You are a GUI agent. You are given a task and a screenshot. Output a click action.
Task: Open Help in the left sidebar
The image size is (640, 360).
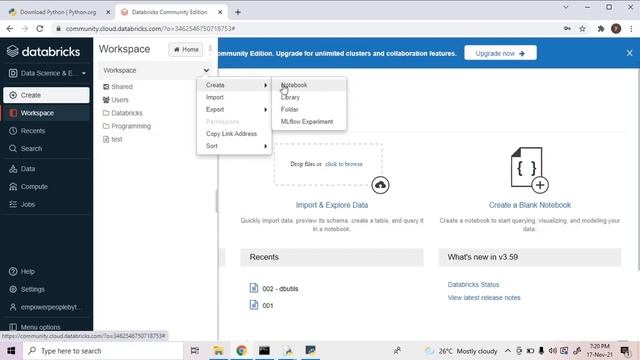coord(46,271)
